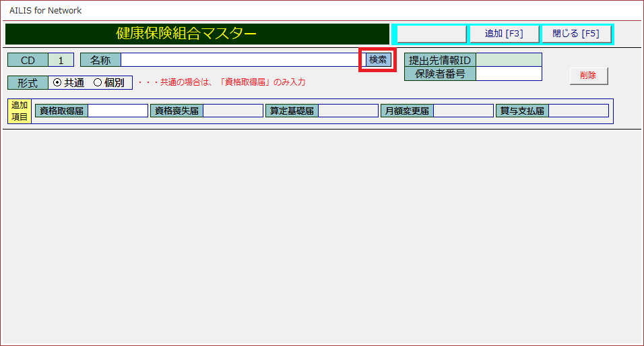Viewport: 644px width, 346px height.
Task: Click the CD number field
Action: [x=61, y=60]
